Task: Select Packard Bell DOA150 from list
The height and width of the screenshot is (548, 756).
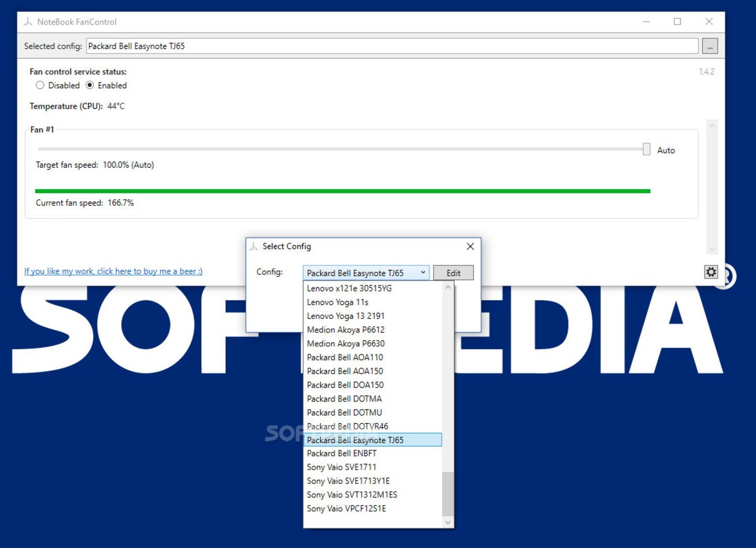Action: click(x=373, y=385)
